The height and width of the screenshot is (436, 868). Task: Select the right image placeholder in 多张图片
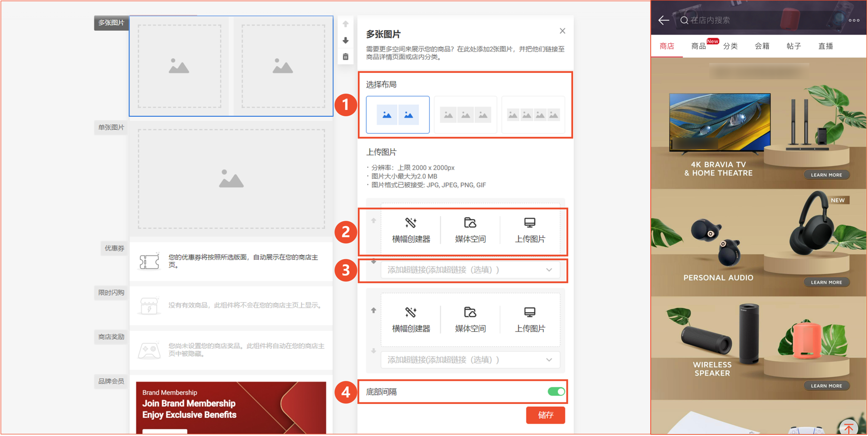[x=283, y=66]
